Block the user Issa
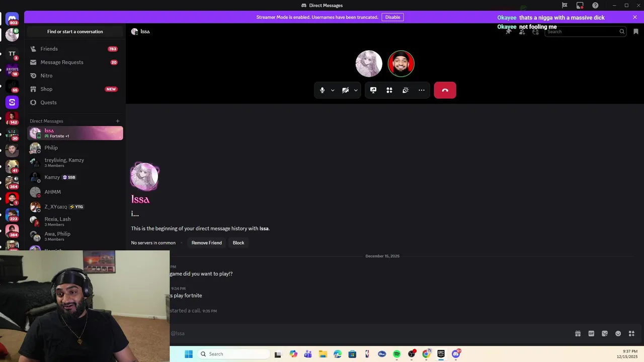 pyautogui.click(x=238, y=243)
